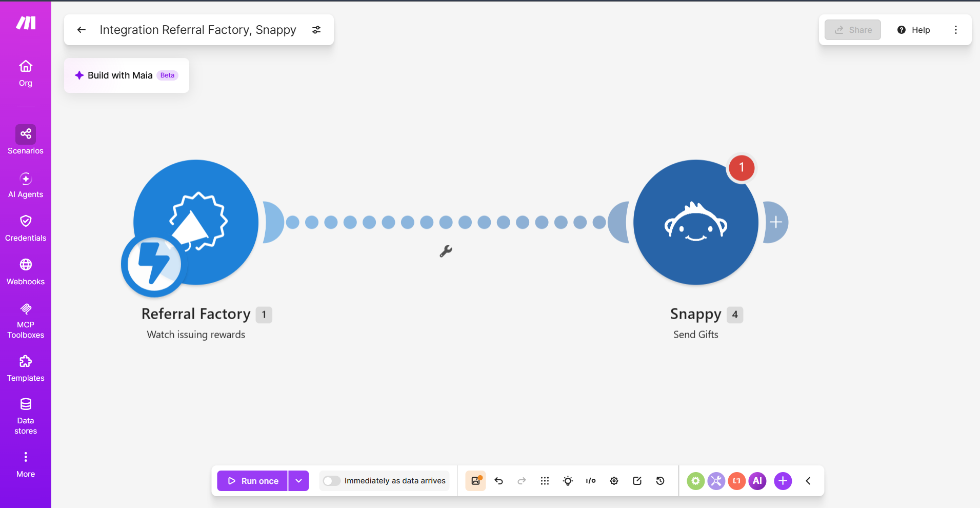Image resolution: width=980 pixels, height=508 pixels.
Task: Click the Integration Referral Factory, Snappy title
Action: point(198,30)
